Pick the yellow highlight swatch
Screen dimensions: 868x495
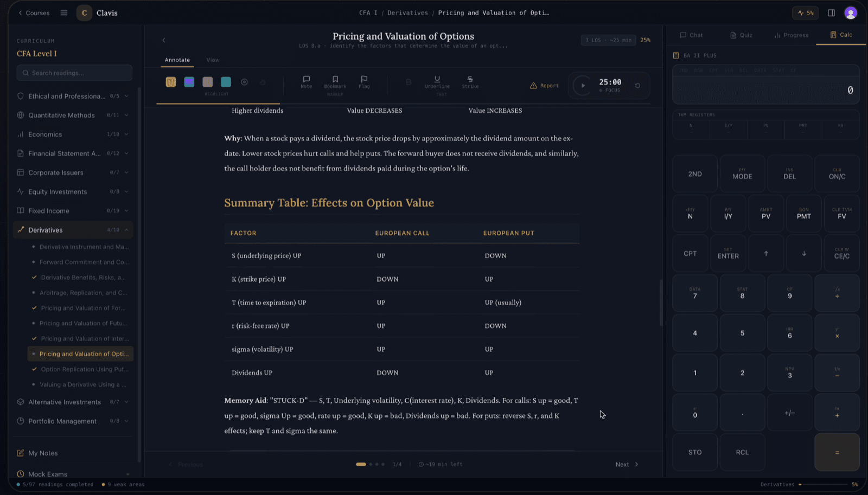[171, 82]
